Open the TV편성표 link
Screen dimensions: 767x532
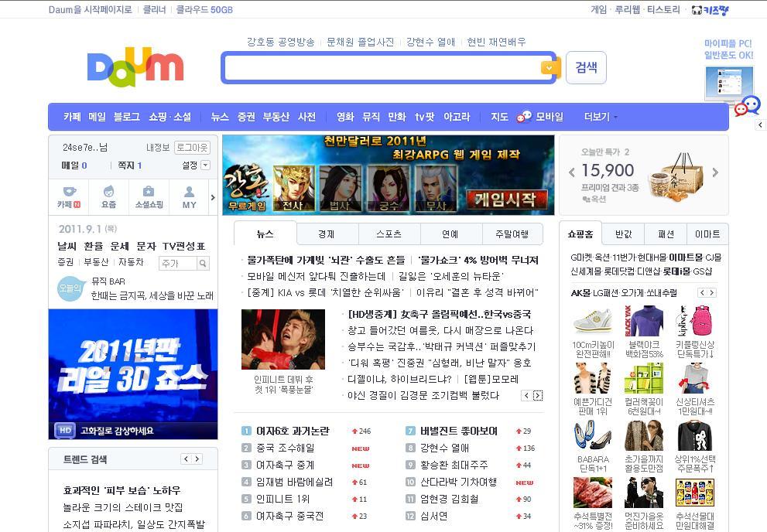[184, 246]
